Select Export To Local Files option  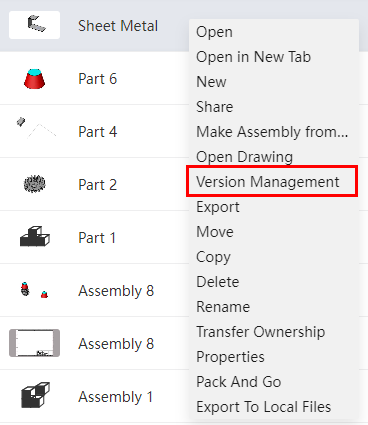tap(264, 407)
